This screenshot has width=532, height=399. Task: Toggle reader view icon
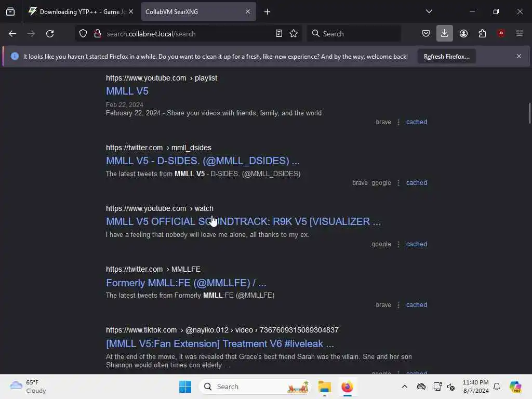pos(279,33)
